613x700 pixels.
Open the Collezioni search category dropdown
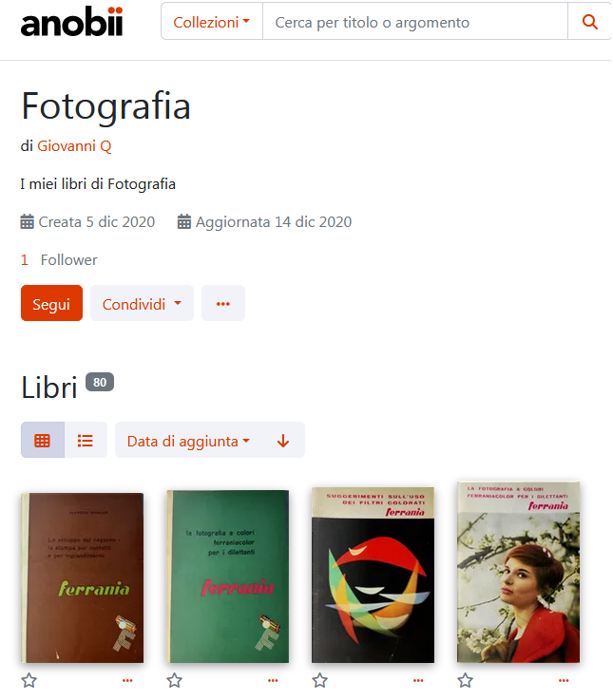click(212, 22)
